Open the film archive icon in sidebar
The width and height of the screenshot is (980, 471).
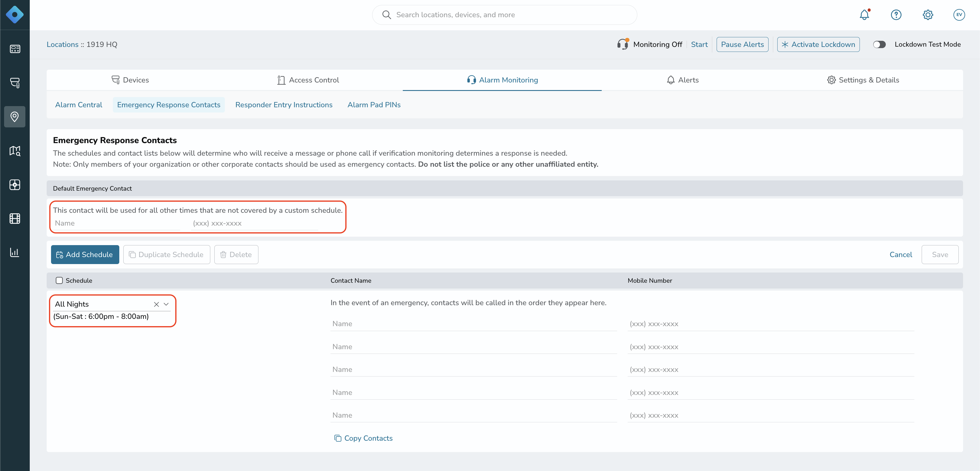point(15,219)
